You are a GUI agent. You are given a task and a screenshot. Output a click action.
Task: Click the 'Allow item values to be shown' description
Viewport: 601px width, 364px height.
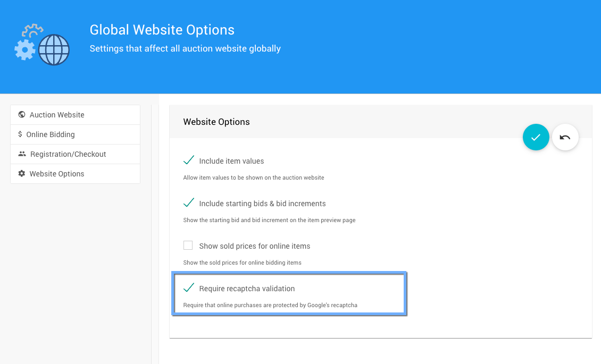tap(254, 177)
